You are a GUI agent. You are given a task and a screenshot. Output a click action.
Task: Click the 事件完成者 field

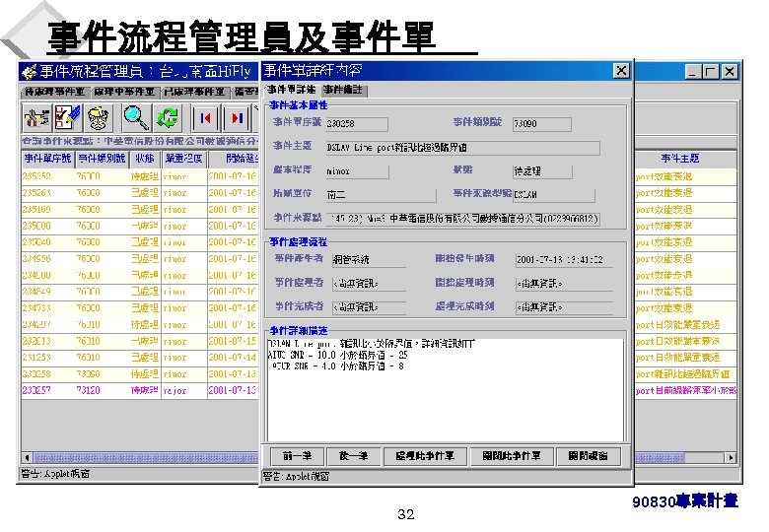coord(369,307)
